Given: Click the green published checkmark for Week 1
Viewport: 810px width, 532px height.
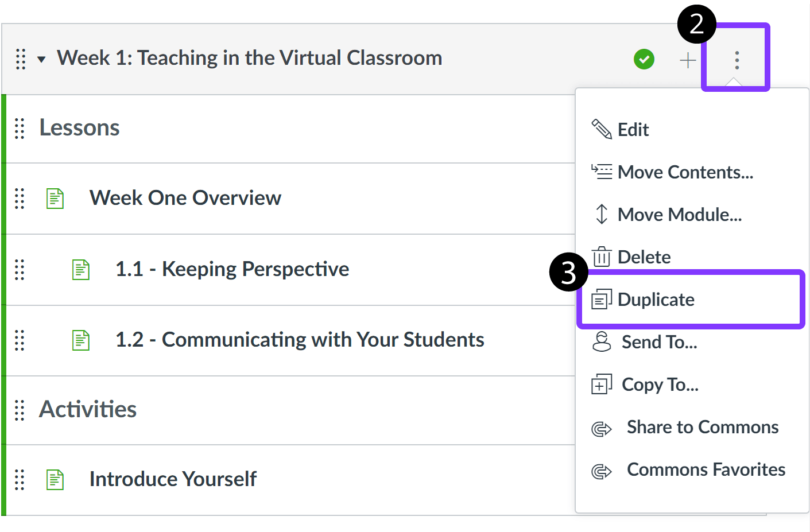Looking at the screenshot, I should 644,59.
